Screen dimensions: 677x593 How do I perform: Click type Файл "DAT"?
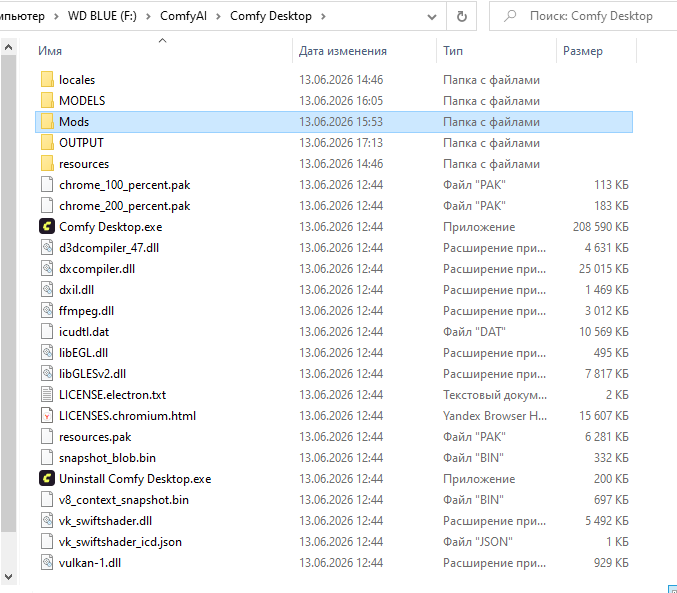point(474,332)
